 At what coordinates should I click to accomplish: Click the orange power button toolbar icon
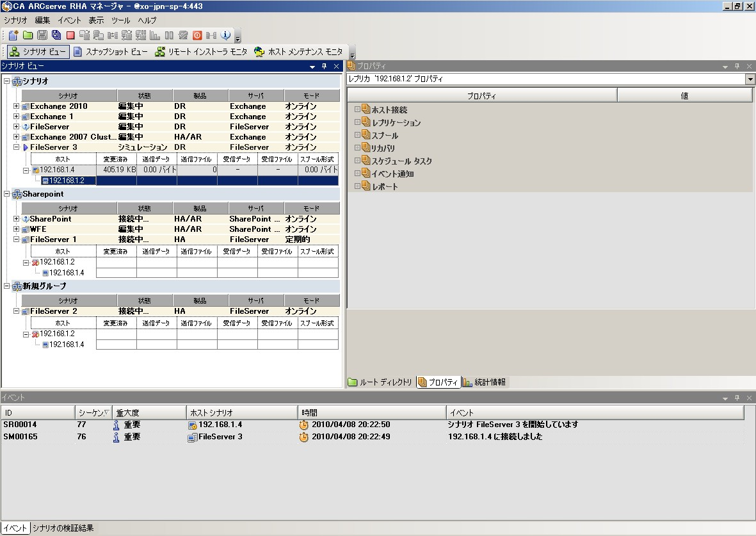click(197, 35)
